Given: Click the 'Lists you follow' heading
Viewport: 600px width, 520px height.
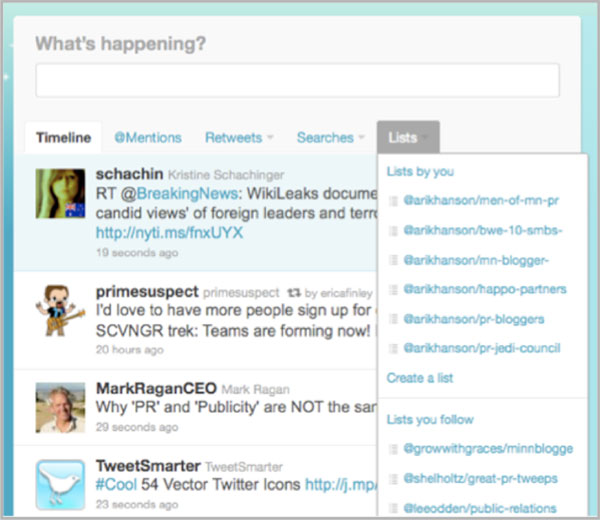Looking at the screenshot, I should 430,419.
